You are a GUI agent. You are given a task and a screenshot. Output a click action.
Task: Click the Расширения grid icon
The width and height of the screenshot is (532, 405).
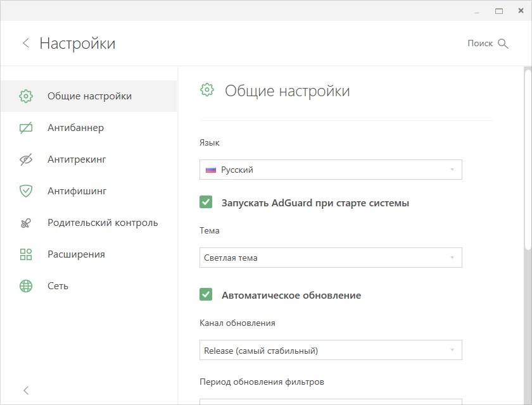coord(26,254)
